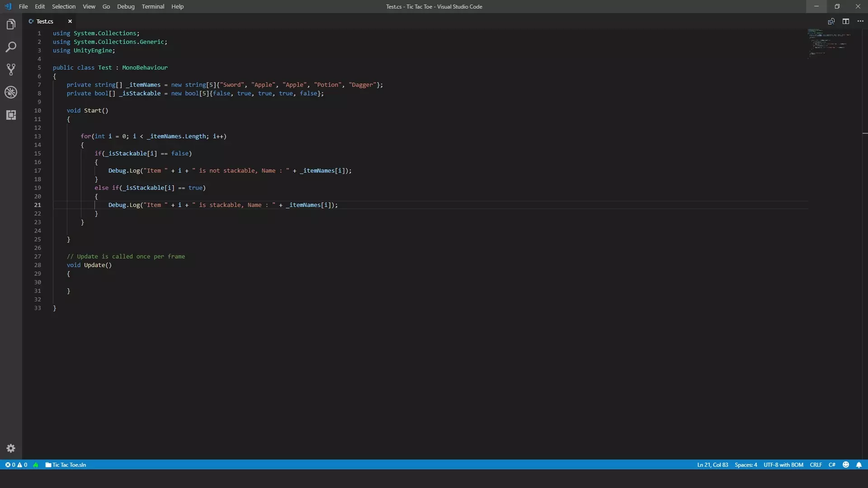This screenshot has height=488, width=868.
Task: Click the Open Changes icon in editor toolbar
Action: click(x=831, y=21)
